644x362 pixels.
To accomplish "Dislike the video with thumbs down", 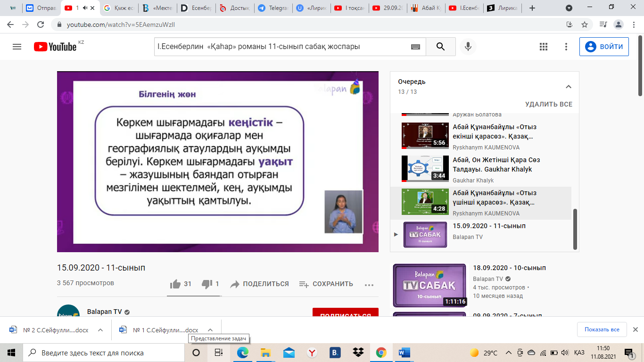I will [206, 284].
